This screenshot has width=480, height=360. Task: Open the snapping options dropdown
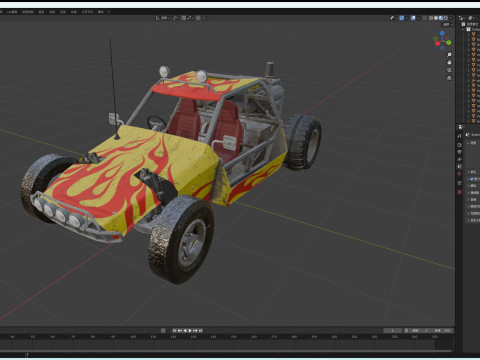click(x=191, y=18)
